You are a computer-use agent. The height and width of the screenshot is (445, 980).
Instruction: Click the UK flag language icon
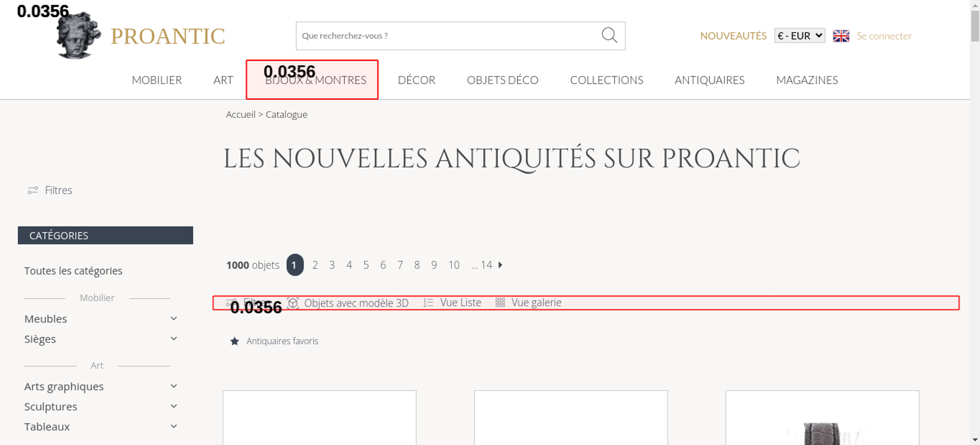[x=841, y=36]
